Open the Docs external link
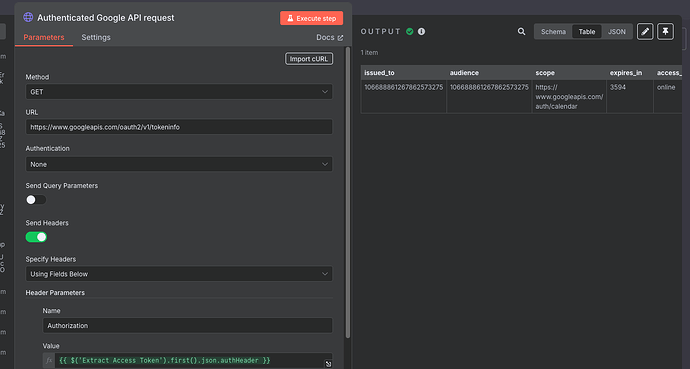 [330, 37]
